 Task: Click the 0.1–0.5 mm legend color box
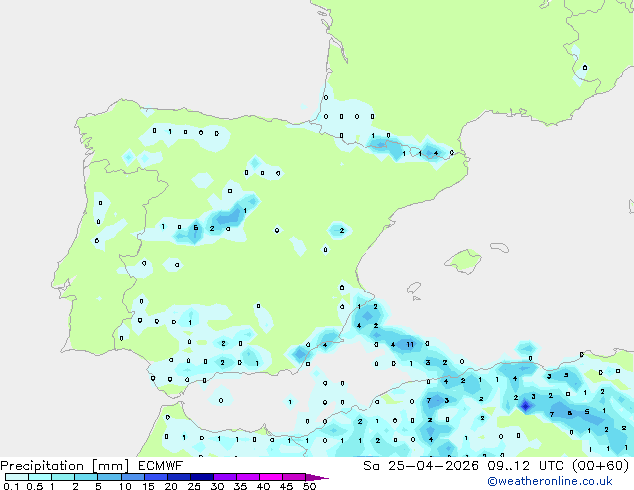(17, 477)
